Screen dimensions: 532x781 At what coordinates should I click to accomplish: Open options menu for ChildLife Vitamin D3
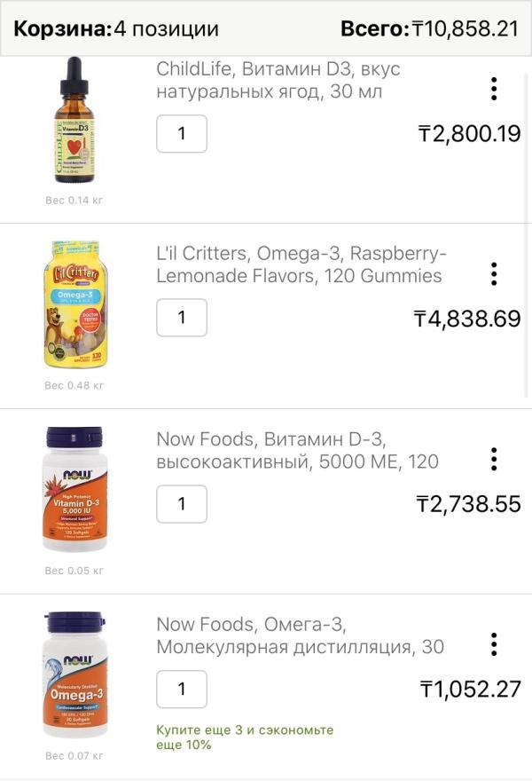pyautogui.click(x=494, y=89)
